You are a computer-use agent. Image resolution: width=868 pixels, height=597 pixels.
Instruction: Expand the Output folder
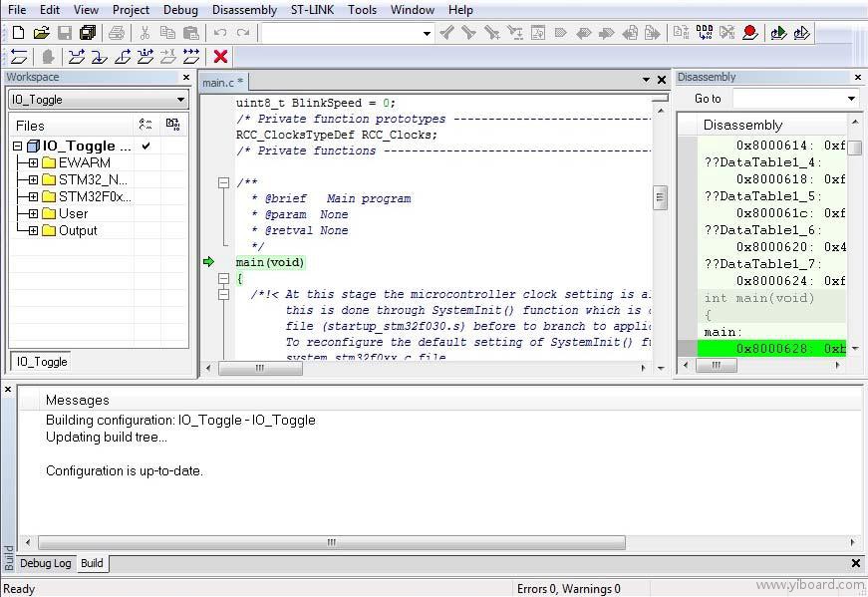coord(33,231)
